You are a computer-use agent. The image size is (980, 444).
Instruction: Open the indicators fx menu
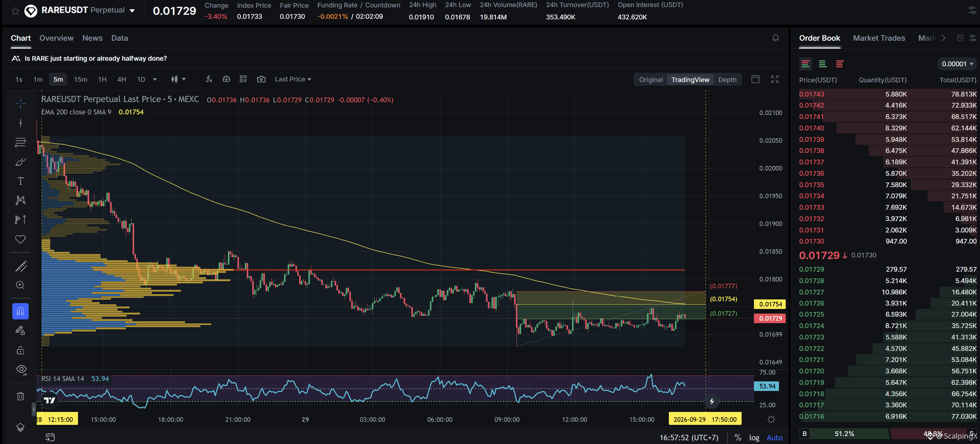[209, 79]
